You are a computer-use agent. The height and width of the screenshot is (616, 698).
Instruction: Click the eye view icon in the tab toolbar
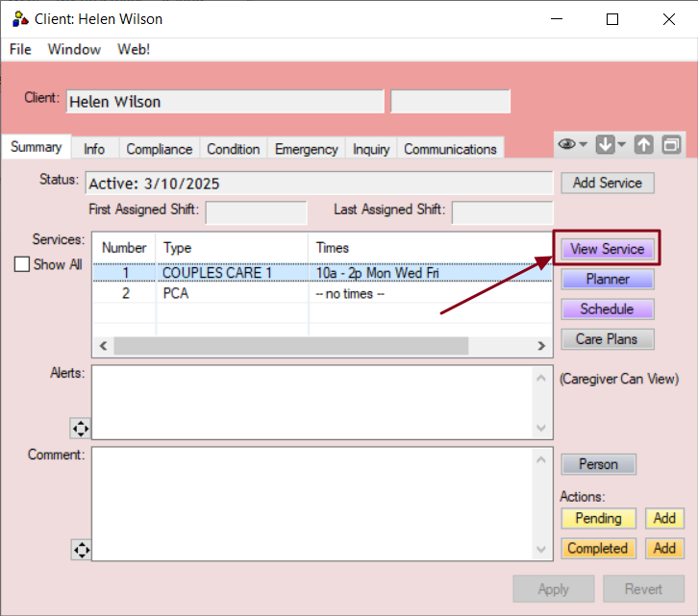click(566, 144)
